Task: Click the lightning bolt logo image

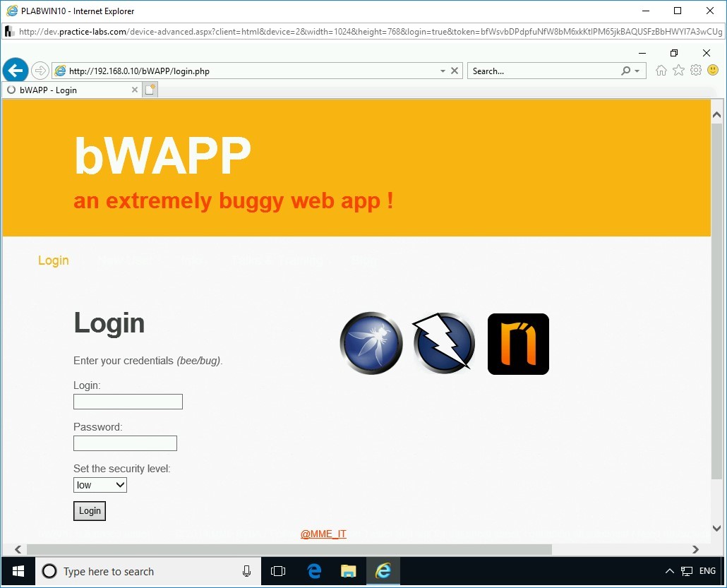Action: click(x=443, y=343)
